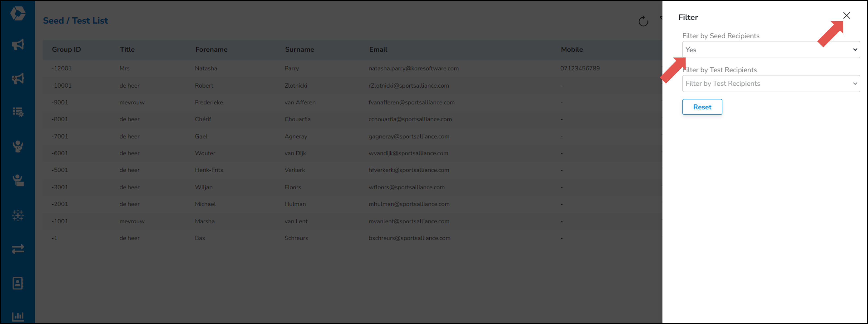Click forename Wouter
This screenshot has height=324, width=868.
205,153
